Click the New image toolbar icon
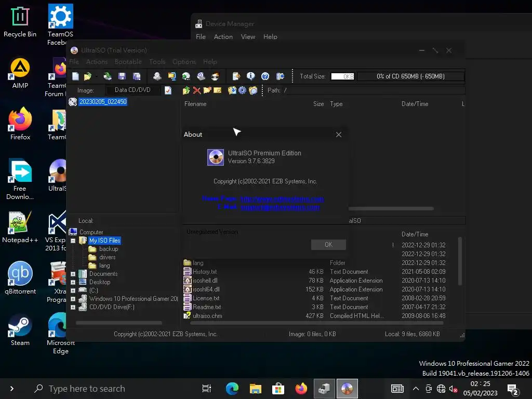Viewport: 532px width, 399px height. pos(75,76)
